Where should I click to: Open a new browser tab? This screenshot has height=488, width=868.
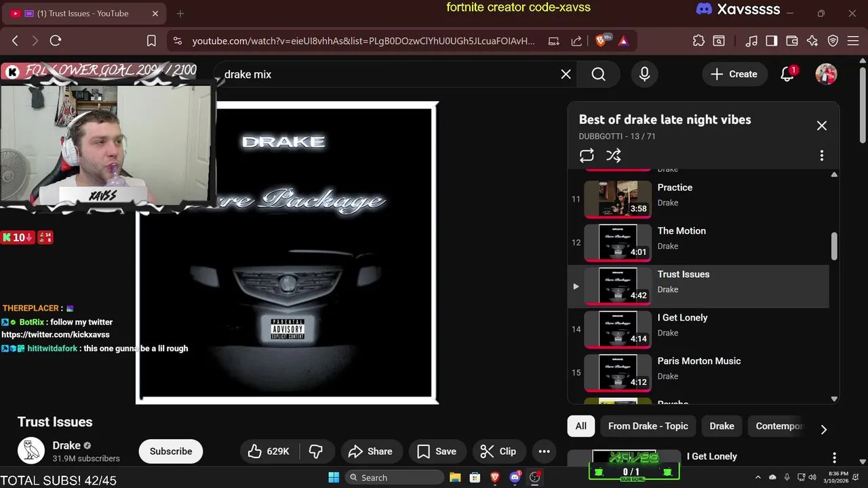[x=180, y=14]
